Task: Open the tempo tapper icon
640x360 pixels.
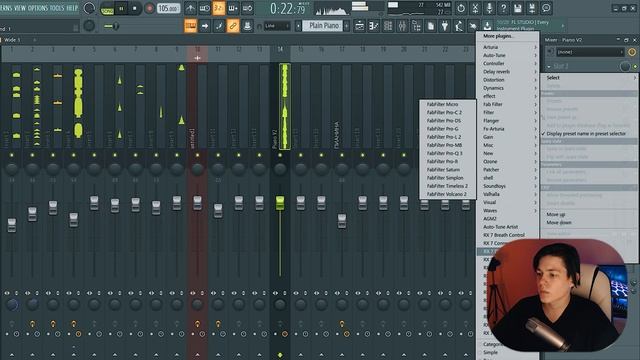Action: click(x=459, y=26)
